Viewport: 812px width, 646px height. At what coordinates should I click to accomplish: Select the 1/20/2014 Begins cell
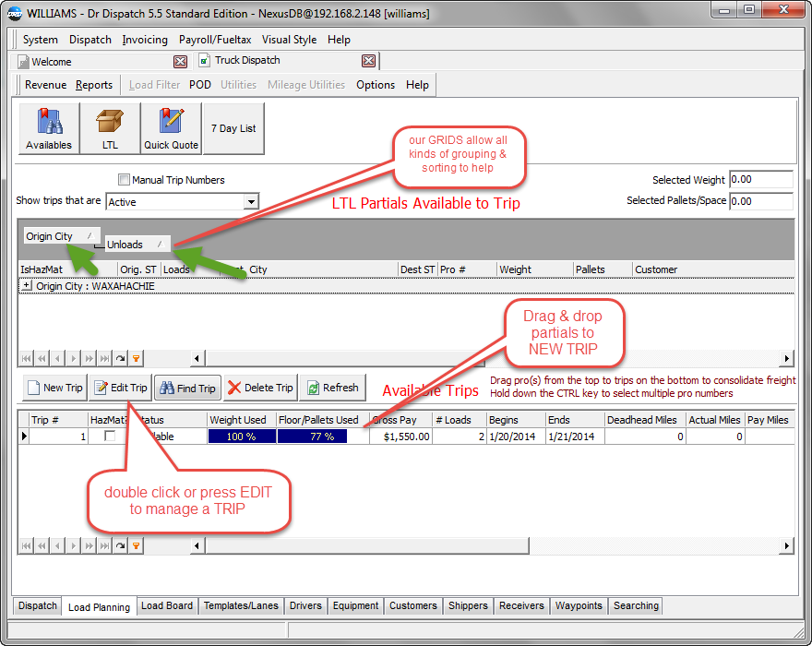pos(516,437)
